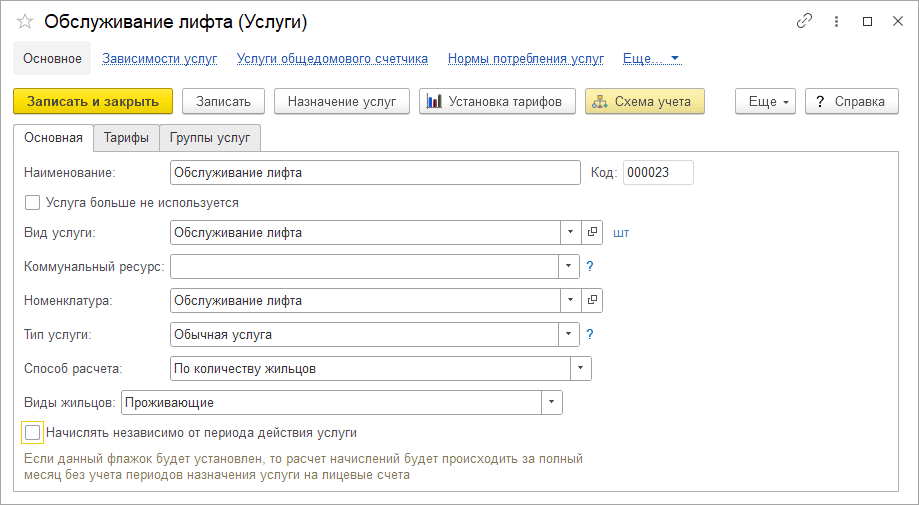
Task: Show the Коммунальный ресурс question-mark hint
Action: click(590, 267)
